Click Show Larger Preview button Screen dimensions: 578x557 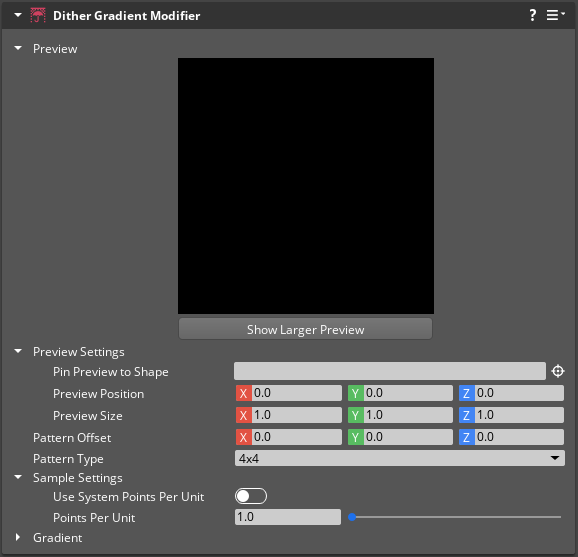[305, 329]
